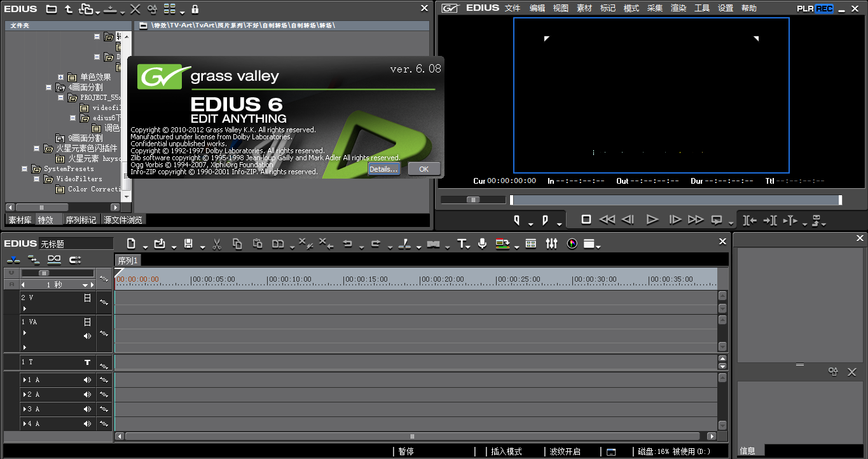Image resolution: width=868 pixels, height=459 pixels.
Task: Click the Stop button in the player
Action: click(x=586, y=219)
